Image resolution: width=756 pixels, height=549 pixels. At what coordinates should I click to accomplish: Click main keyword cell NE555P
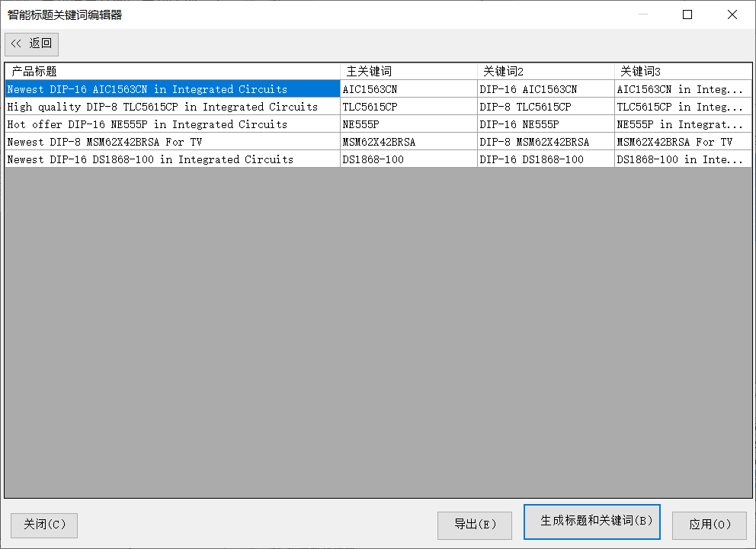408,124
